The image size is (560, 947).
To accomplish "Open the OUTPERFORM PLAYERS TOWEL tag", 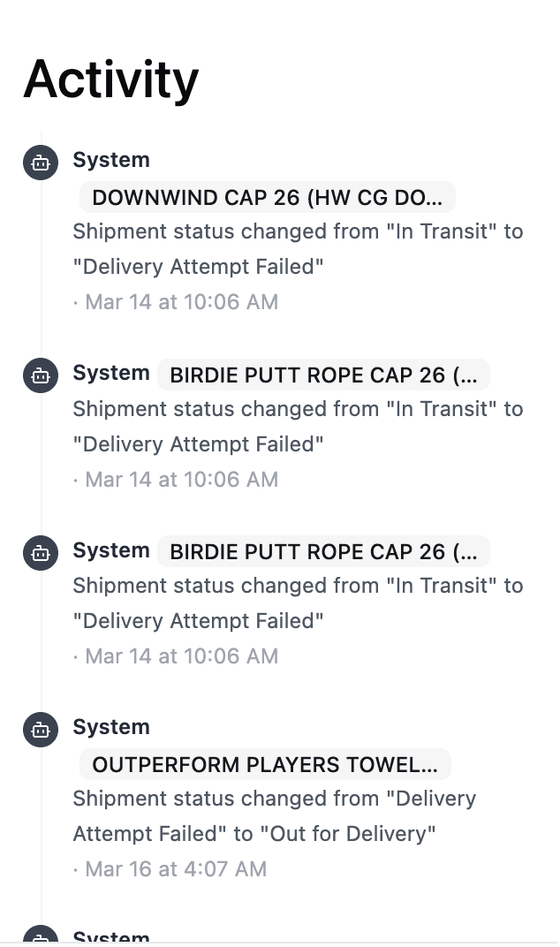I will [x=265, y=764].
